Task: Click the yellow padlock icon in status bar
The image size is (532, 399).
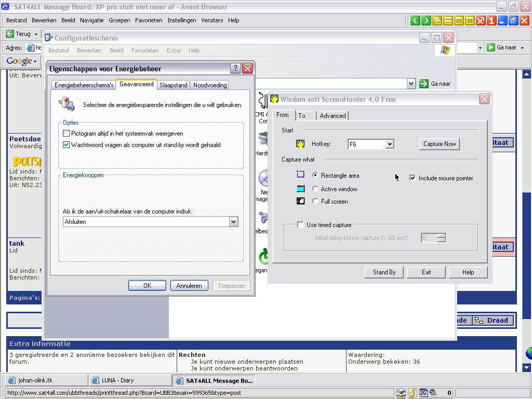Action: [x=413, y=393]
